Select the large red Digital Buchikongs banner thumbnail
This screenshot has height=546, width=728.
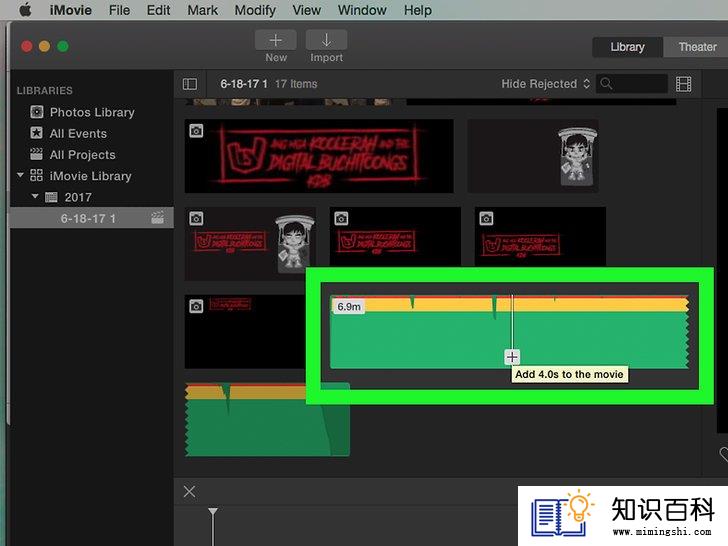click(x=319, y=156)
